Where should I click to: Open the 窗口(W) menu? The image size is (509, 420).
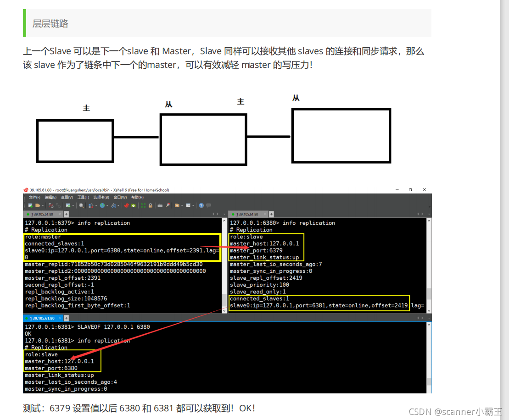(x=120, y=197)
